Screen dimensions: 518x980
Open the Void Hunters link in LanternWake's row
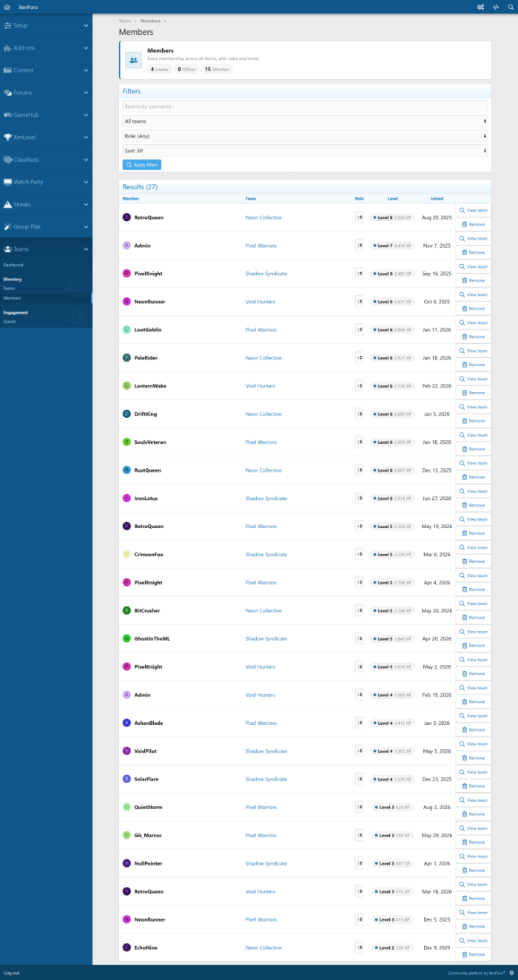pyautogui.click(x=260, y=386)
